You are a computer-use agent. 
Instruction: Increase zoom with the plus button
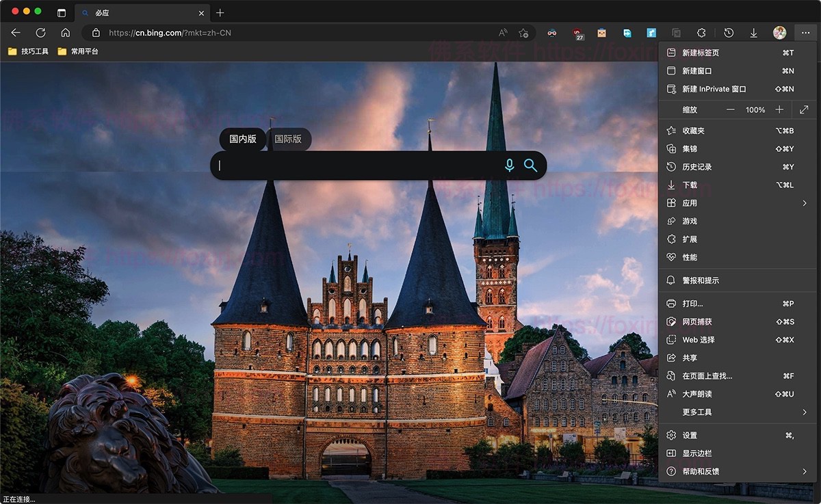click(779, 109)
